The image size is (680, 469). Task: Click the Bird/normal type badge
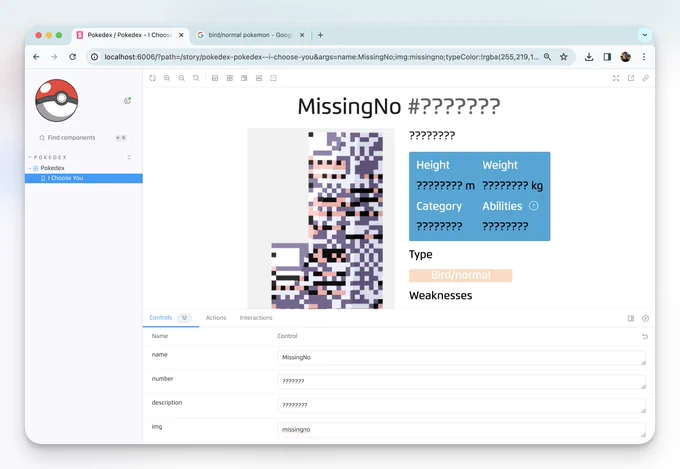461,275
